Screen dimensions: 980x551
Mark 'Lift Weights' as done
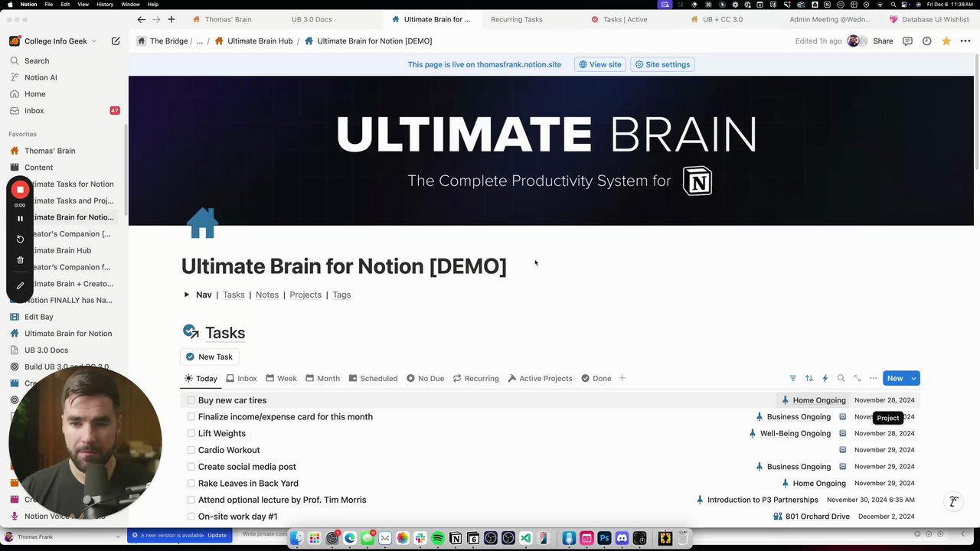click(x=191, y=434)
